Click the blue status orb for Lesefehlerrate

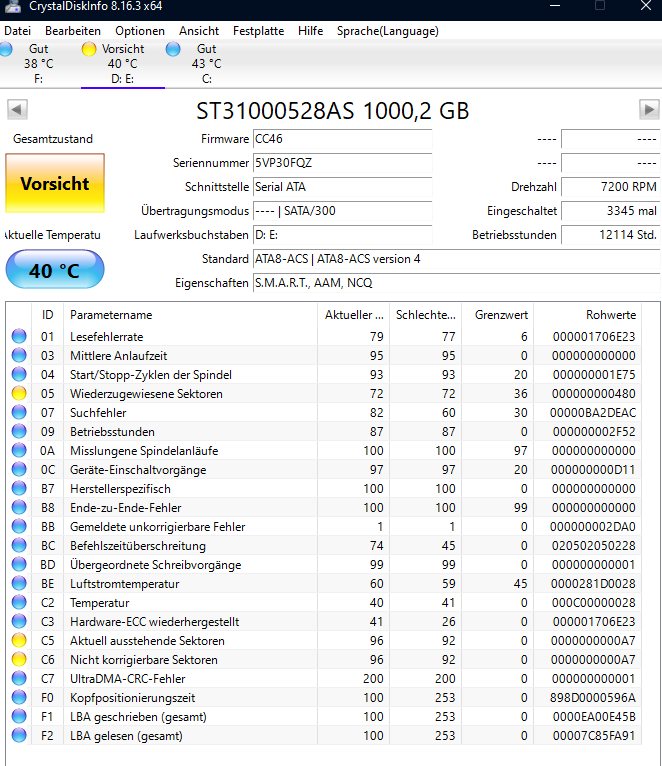click(x=19, y=336)
